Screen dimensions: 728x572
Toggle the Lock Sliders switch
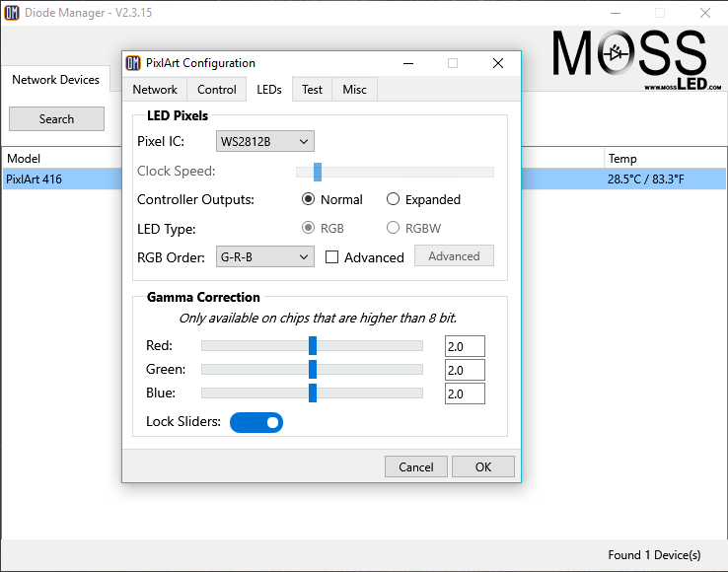256,422
